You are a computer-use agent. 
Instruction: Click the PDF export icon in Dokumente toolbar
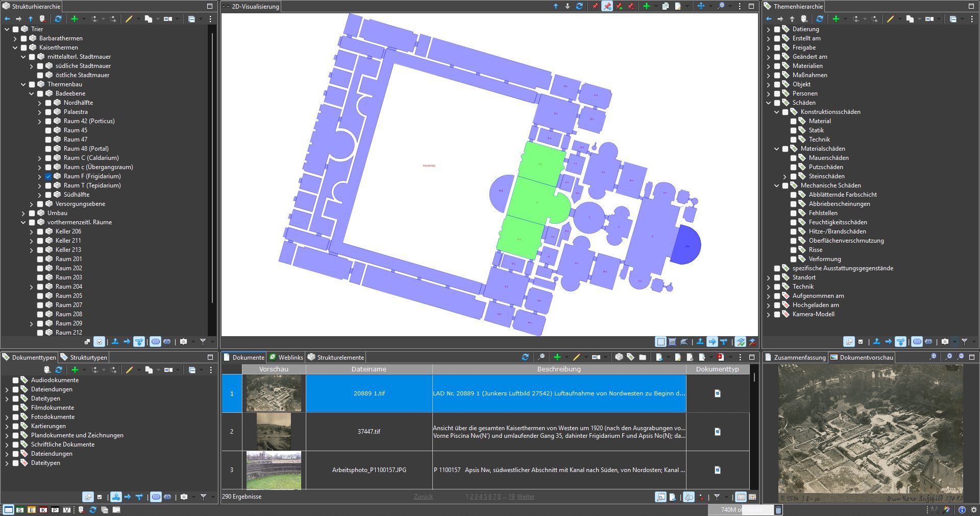click(x=720, y=357)
